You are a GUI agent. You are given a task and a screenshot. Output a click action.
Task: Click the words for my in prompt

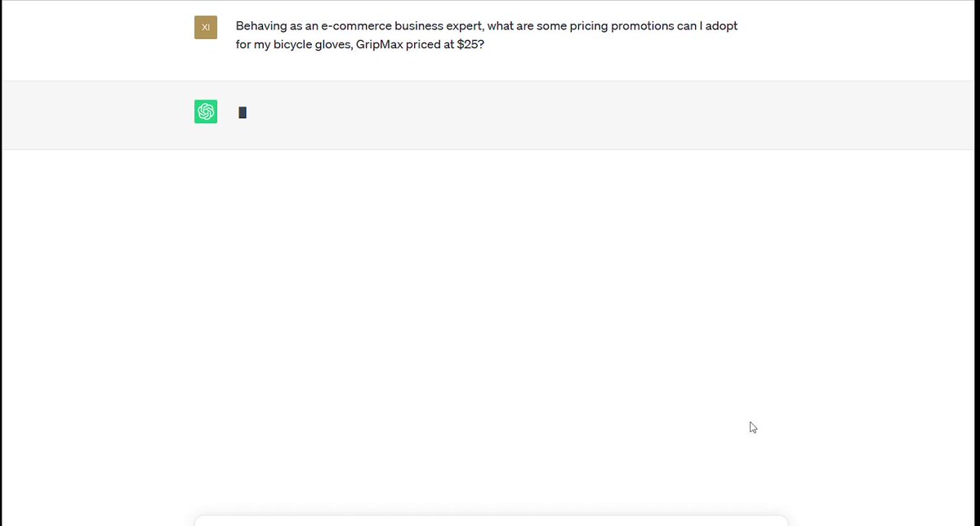point(251,44)
